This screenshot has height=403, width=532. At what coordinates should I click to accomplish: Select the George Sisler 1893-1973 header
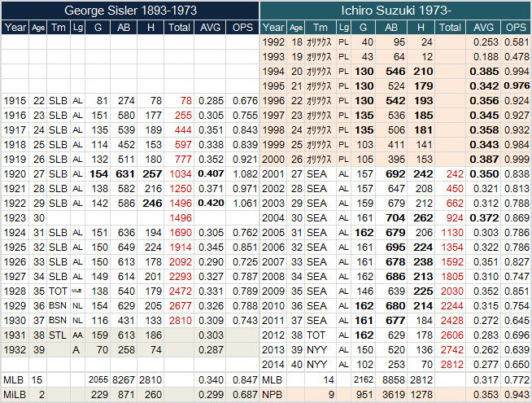click(130, 11)
